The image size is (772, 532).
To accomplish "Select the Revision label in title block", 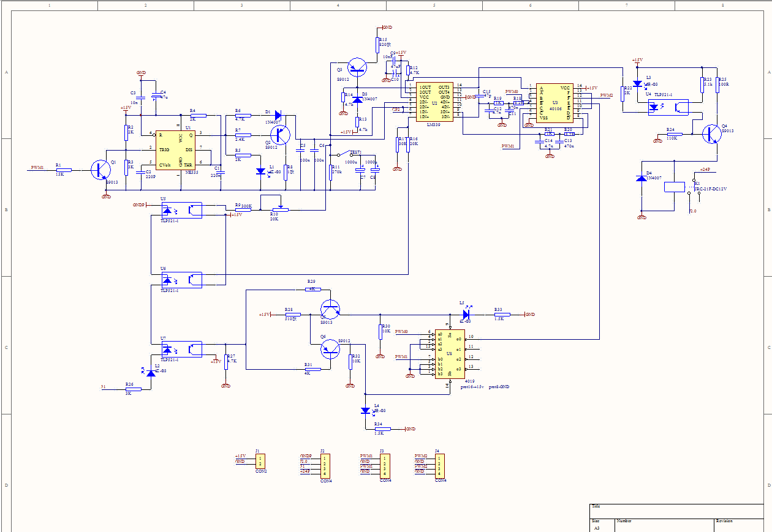I will tap(724, 521).
